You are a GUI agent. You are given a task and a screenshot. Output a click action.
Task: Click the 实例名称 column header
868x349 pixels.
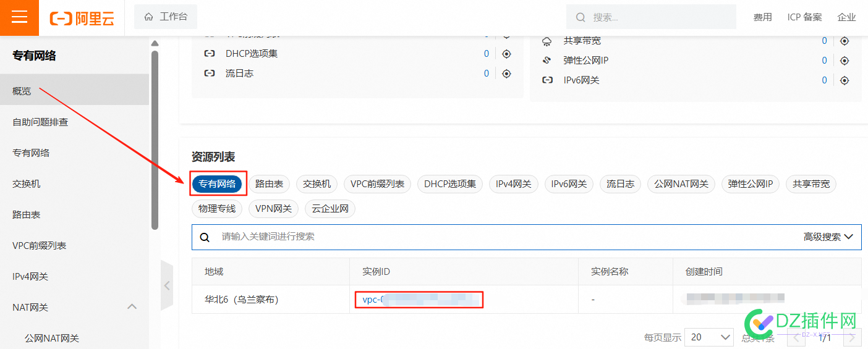610,272
